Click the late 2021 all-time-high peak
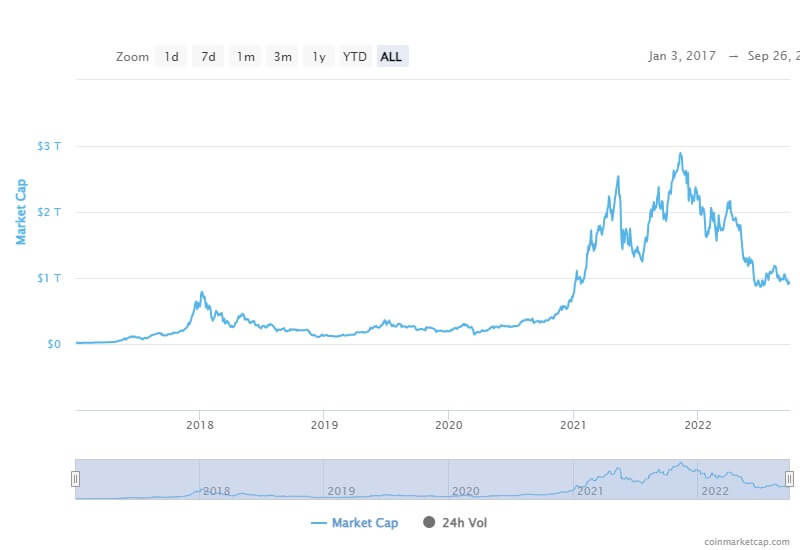800x550 pixels. click(x=681, y=154)
